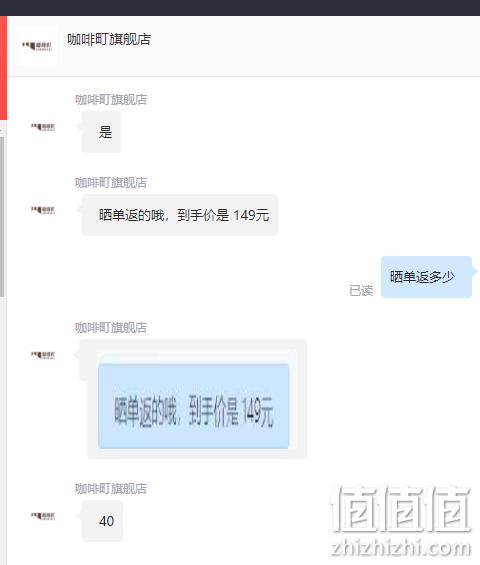
Task: Open 咖啡町旗舰店 title in header
Action: pyautogui.click(x=109, y=39)
